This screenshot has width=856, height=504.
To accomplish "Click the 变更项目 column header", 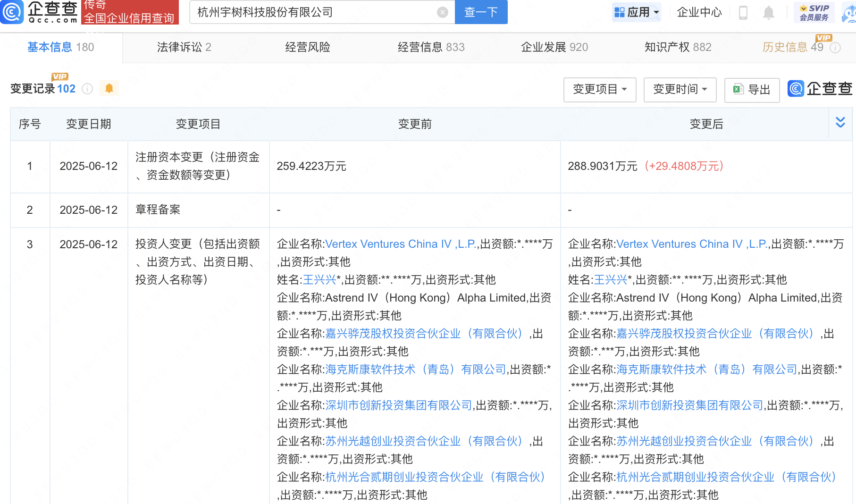I will click(198, 124).
